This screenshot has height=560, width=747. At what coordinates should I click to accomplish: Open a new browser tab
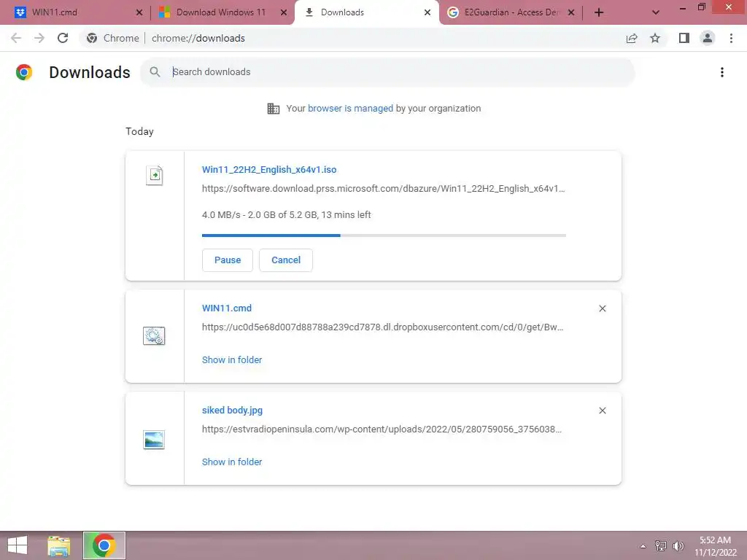[599, 12]
